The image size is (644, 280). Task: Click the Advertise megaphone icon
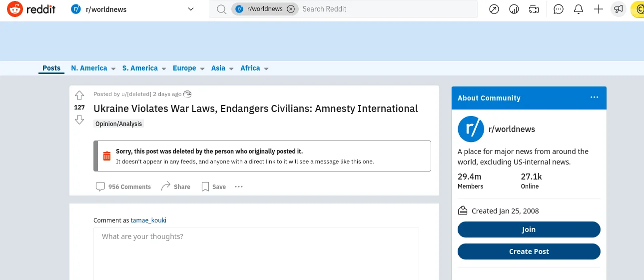[x=619, y=9]
